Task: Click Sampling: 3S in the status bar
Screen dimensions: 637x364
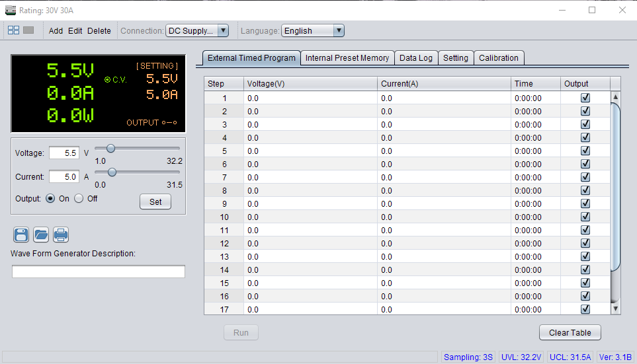Action: (x=468, y=357)
